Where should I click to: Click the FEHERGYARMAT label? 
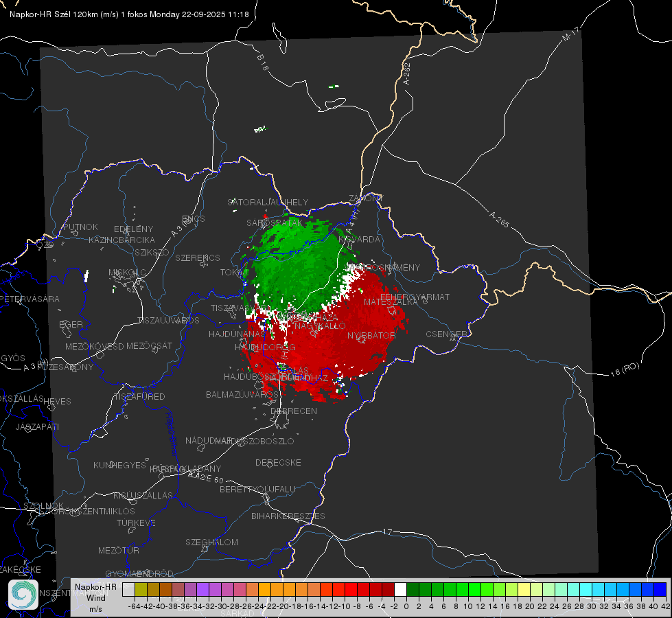(x=415, y=297)
